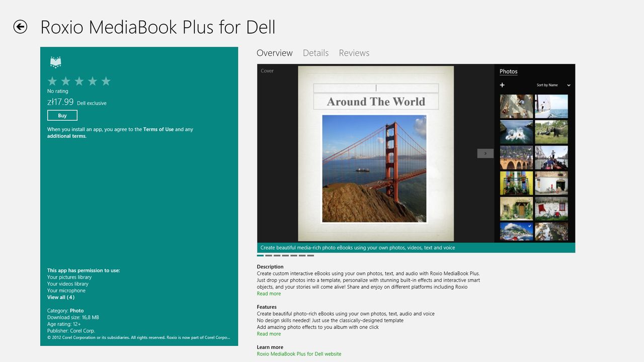
Task: Open the Photo category link
Action: [x=77, y=311]
